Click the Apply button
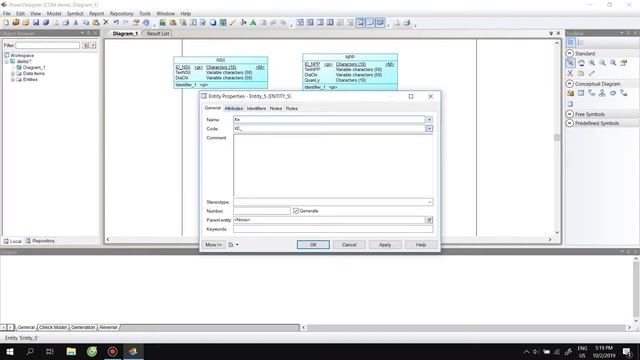 pyautogui.click(x=385, y=245)
